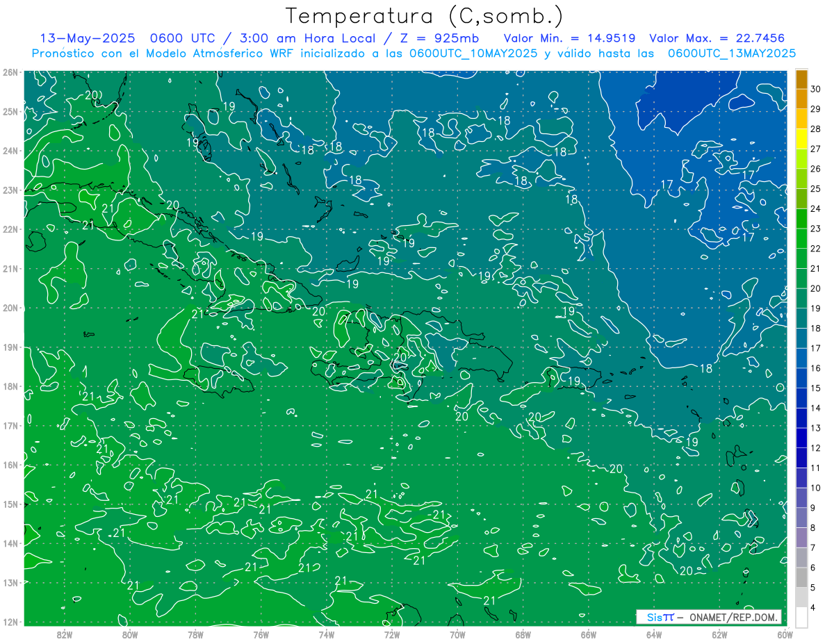Click the 25N latitude axis label
Image resolution: width=834 pixels, height=644 pixels.
[10, 111]
